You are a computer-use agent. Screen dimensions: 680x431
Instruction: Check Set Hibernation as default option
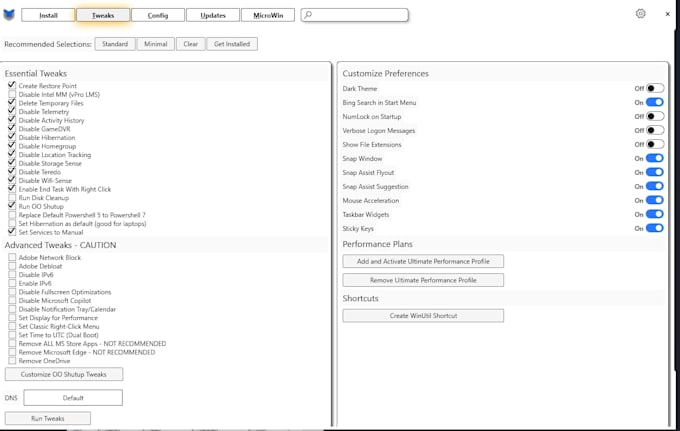point(12,224)
